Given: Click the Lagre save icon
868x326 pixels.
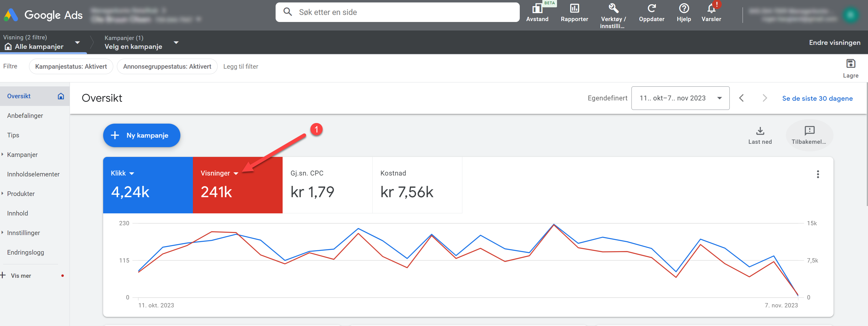Looking at the screenshot, I should point(851,64).
